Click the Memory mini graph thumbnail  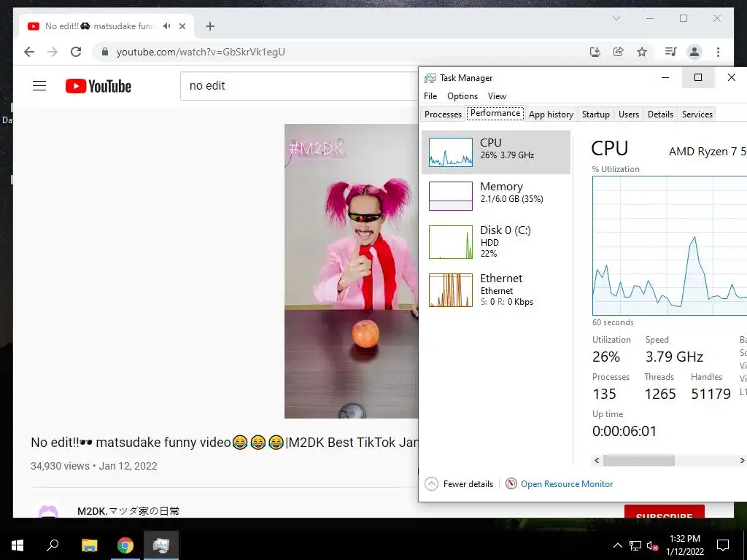click(x=451, y=195)
